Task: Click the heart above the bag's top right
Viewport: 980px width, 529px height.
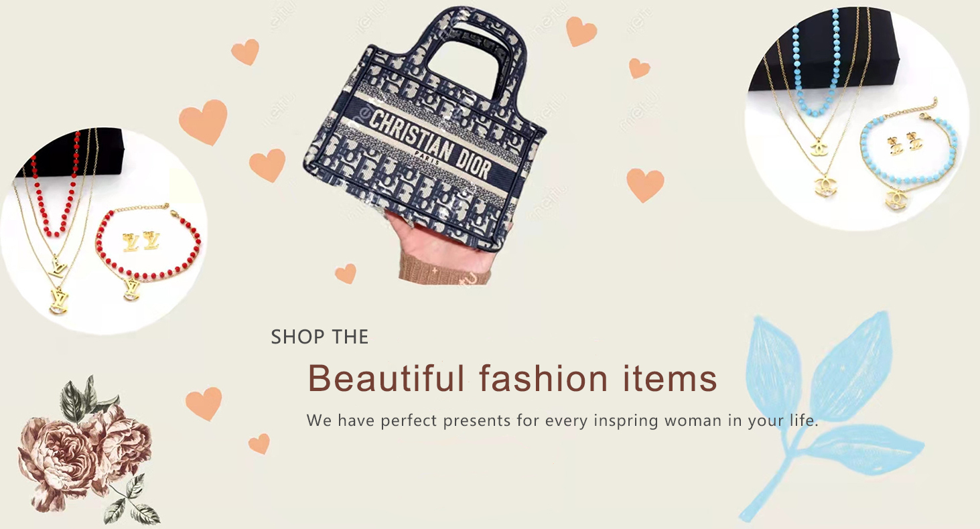Action: [x=581, y=31]
